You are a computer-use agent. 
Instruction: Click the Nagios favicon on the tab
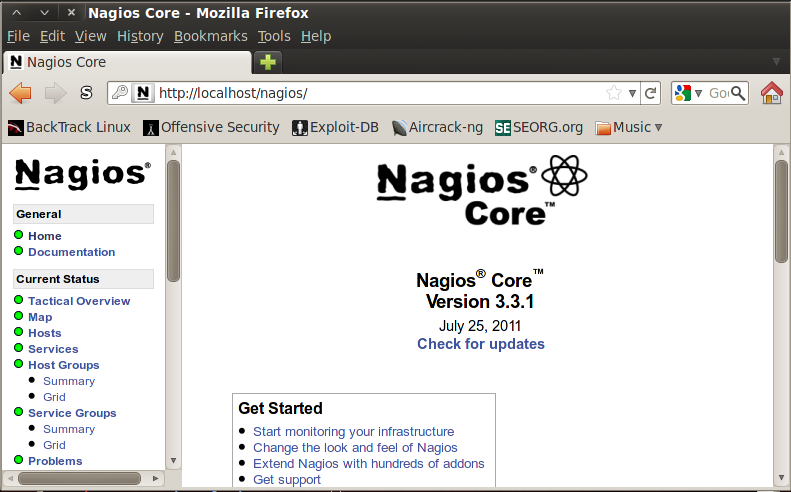coord(16,62)
